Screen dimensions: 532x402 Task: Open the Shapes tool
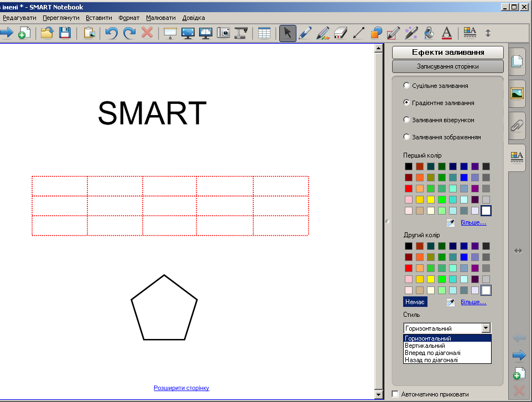(376, 33)
